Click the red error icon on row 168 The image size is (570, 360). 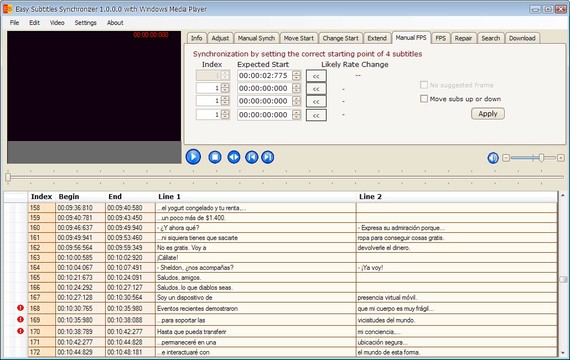tap(20, 308)
